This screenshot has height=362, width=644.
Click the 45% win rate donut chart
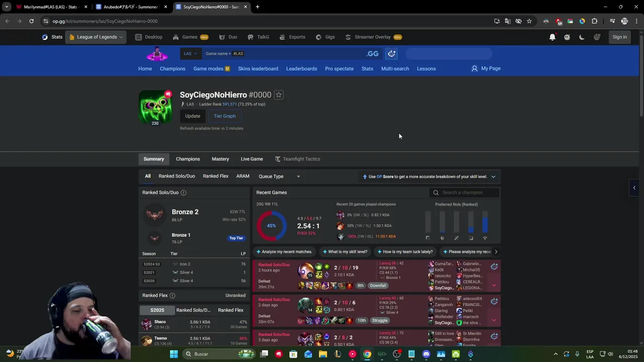272,226
